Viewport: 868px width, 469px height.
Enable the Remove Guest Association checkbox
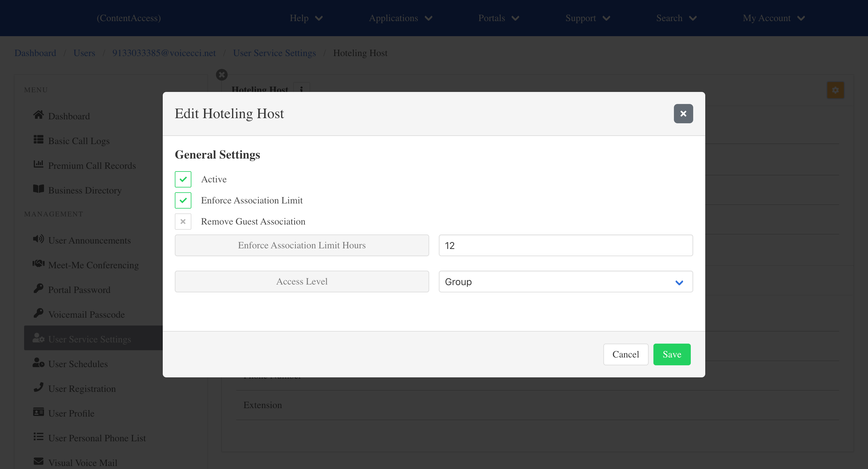pos(183,222)
